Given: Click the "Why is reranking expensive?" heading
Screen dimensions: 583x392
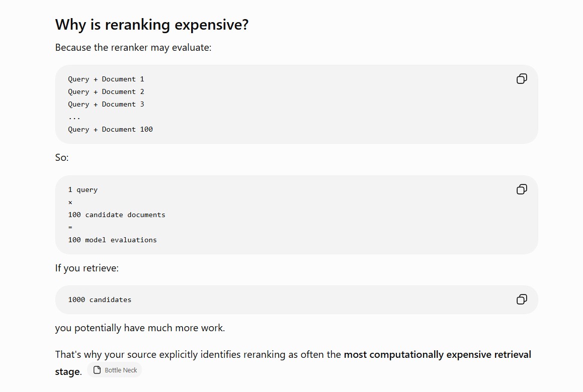Looking at the screenshot, I should coord(152,25).
